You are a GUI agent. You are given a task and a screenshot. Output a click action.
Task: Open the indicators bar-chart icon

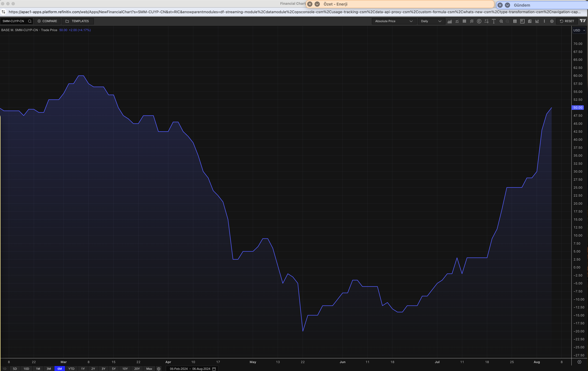(457, 21)
